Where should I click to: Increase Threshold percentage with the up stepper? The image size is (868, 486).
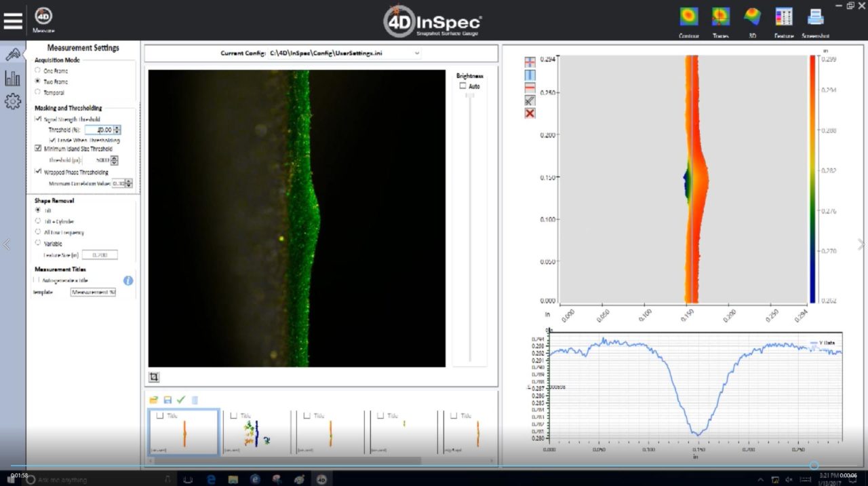click(x=116, y=127)
